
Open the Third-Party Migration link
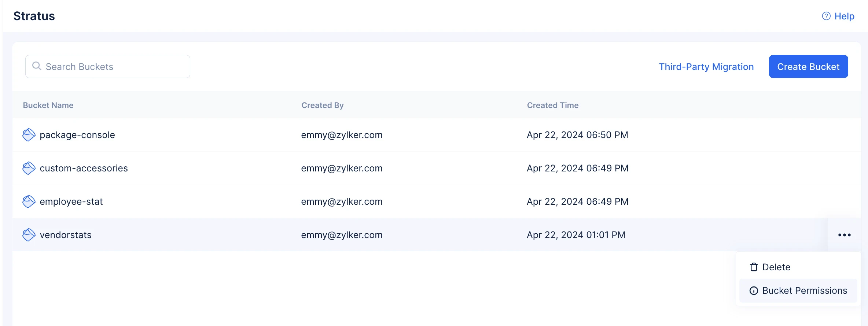point(706,67)
